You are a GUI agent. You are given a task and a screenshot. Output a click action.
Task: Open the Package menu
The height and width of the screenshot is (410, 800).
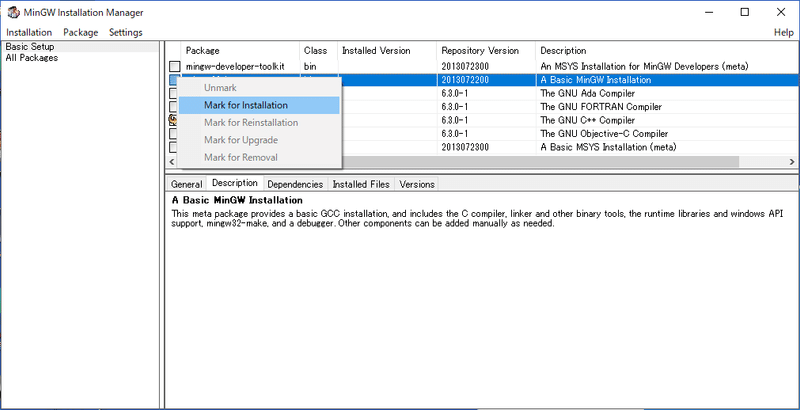point(81,32)
